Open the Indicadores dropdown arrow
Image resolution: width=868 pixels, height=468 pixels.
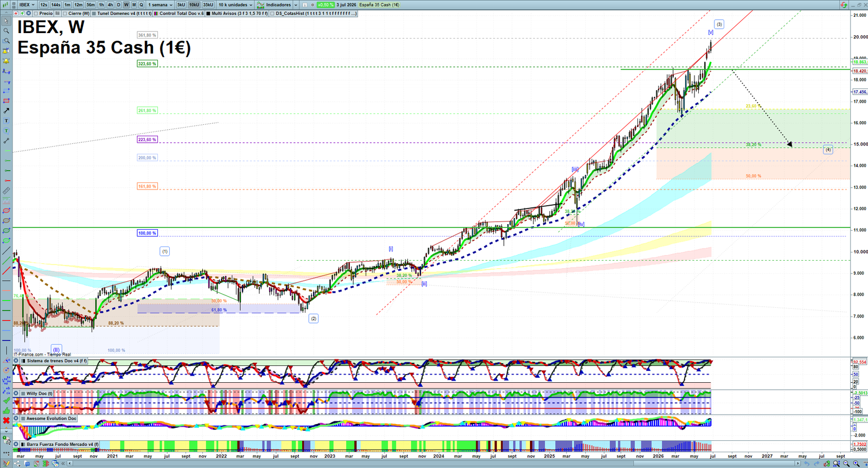pyautogui.click(x=296, y=4)
